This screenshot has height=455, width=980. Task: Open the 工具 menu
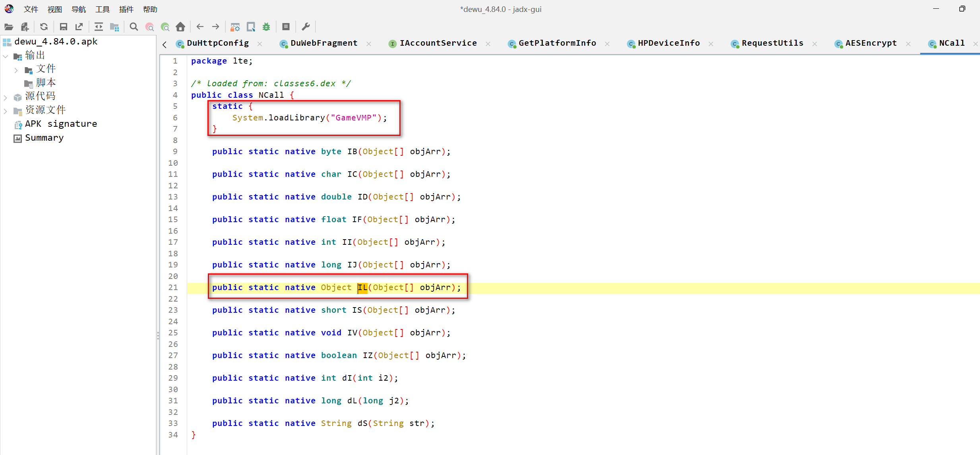[x=102, y=9]
